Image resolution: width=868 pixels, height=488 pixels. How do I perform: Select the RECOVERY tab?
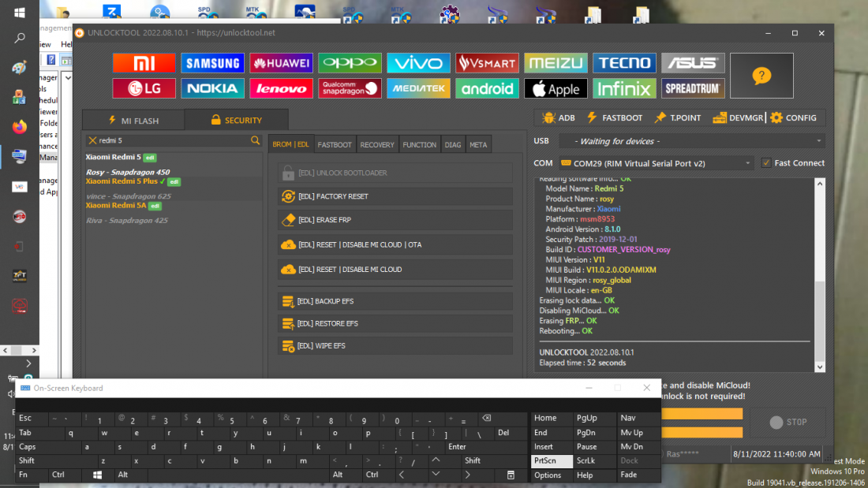(377, 145)
